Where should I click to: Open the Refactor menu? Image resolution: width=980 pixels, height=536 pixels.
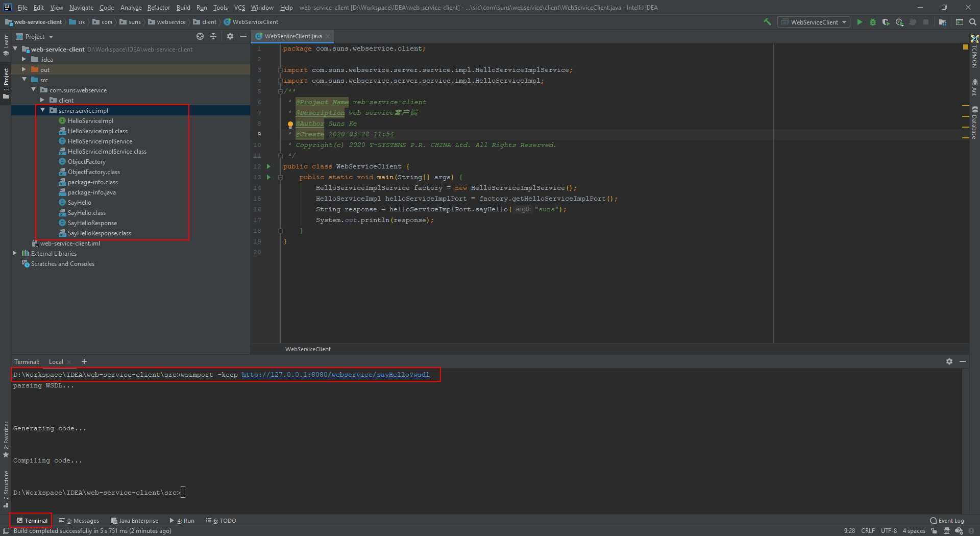[x=158, y=8]
